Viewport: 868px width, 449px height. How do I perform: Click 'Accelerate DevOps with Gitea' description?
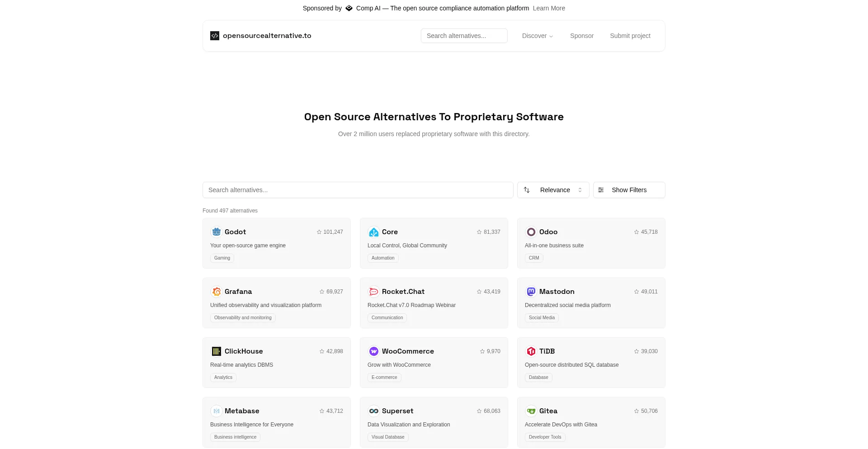pyautogui.click(x=561, y=425)
